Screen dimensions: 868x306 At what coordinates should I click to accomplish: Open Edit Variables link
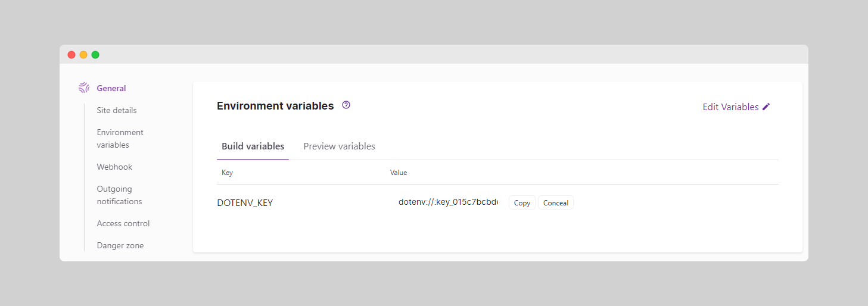[x=736, y=107]
